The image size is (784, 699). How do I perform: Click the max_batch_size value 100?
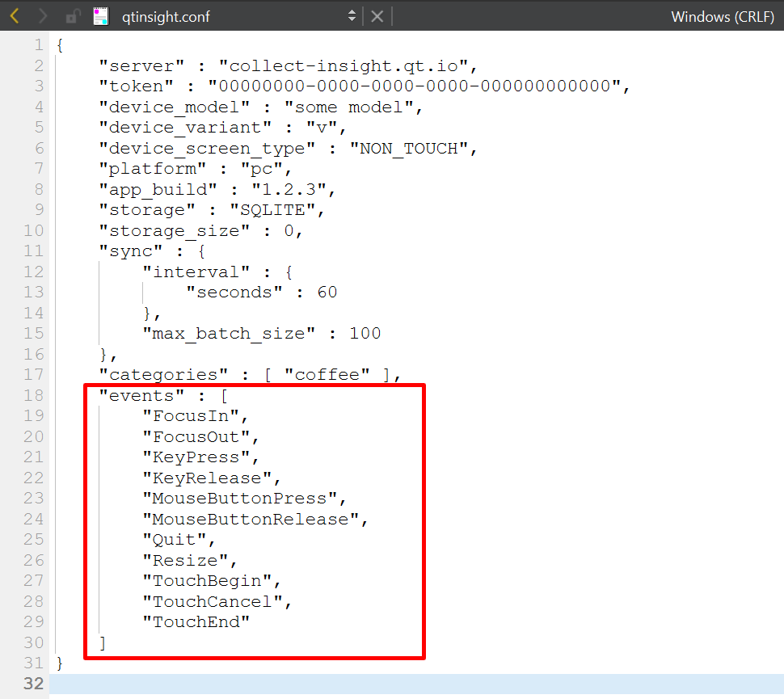tap(365, 333)
